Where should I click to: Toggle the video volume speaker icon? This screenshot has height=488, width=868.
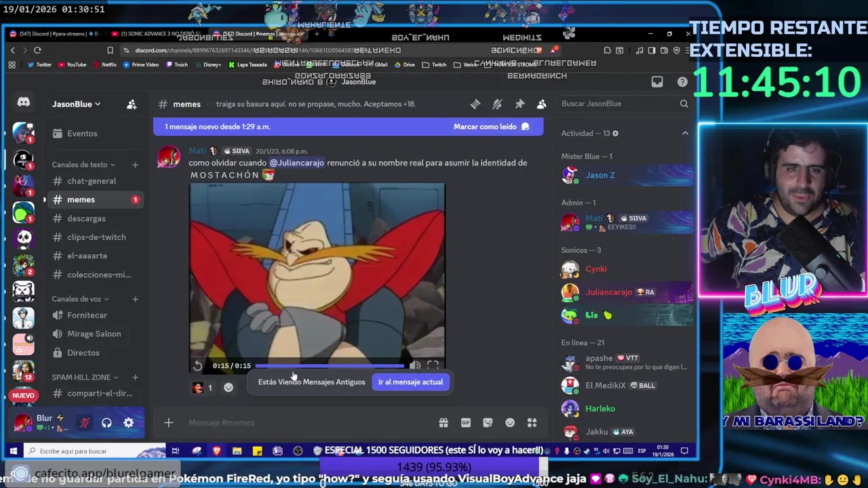[x=415, y=365]
